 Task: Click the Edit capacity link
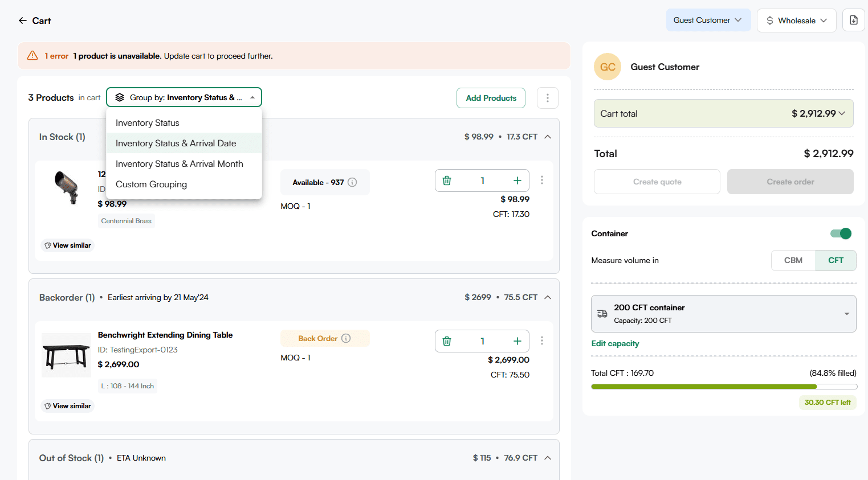615,343
